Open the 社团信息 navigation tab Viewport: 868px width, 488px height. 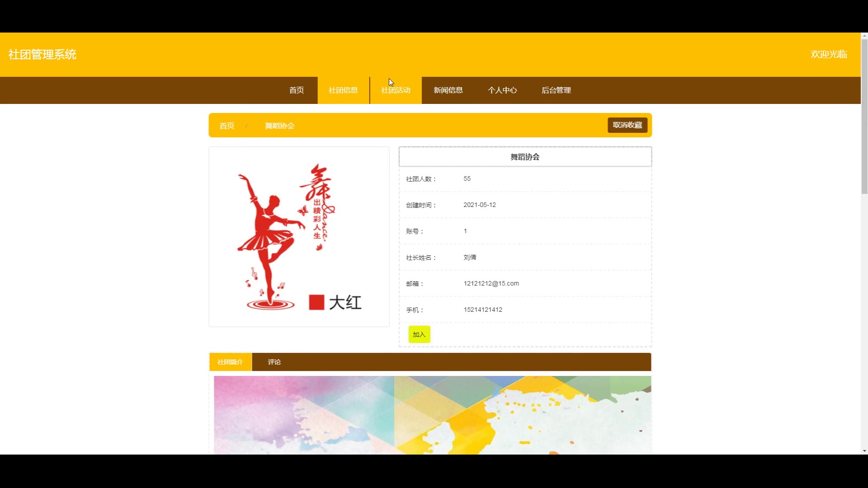coord(343,90)
